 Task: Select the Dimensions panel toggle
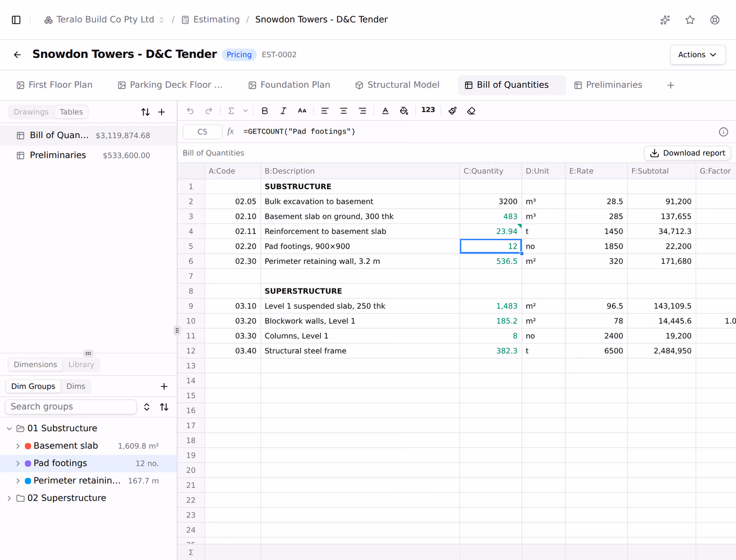pyautogui.click(x=35, y=364)
